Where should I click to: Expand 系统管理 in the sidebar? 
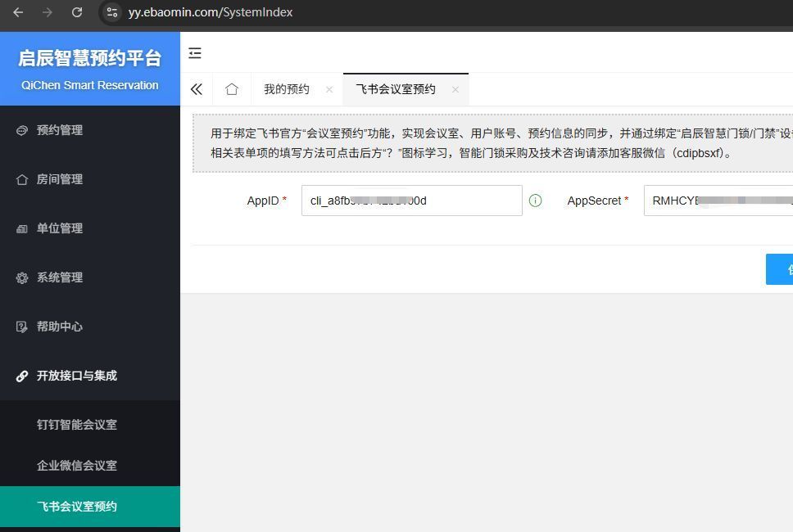pos(90,277)
